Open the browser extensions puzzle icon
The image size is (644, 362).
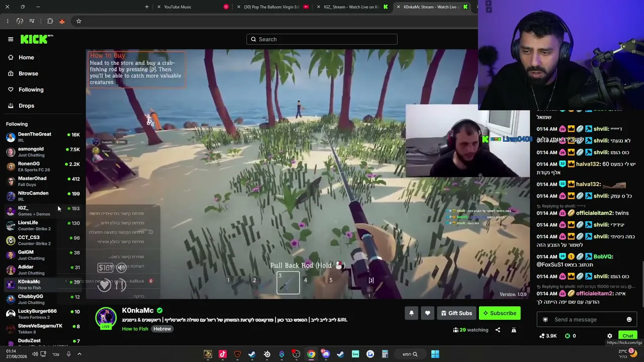tap(50, 21)
